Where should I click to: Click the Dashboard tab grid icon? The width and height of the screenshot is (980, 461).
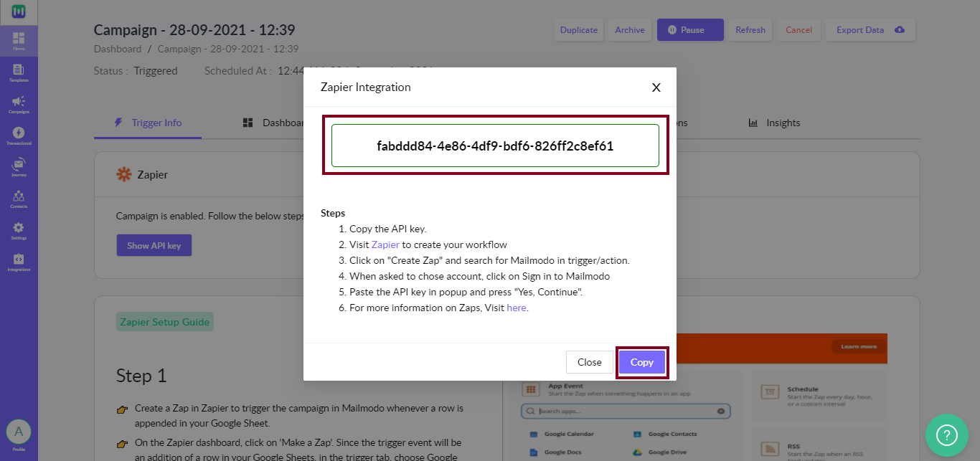click(248, 123)
